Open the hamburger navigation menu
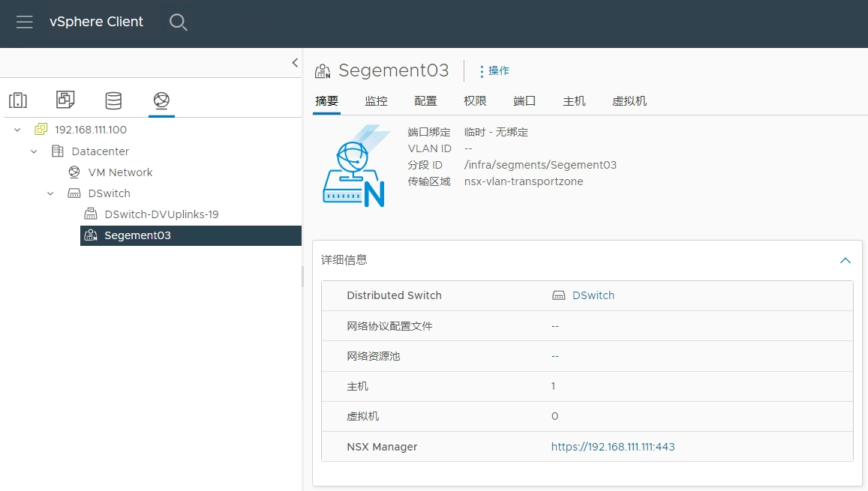868x491 pixels. (x=25, y=22)
